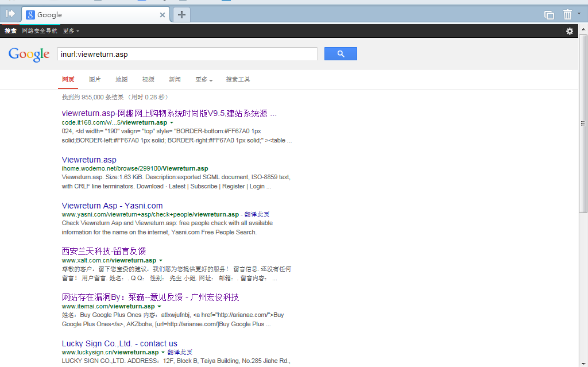588x367 pixels.
Task: Open the viewreturn.asp-网趣网上购物系统 result
Action: click(169, 113)
